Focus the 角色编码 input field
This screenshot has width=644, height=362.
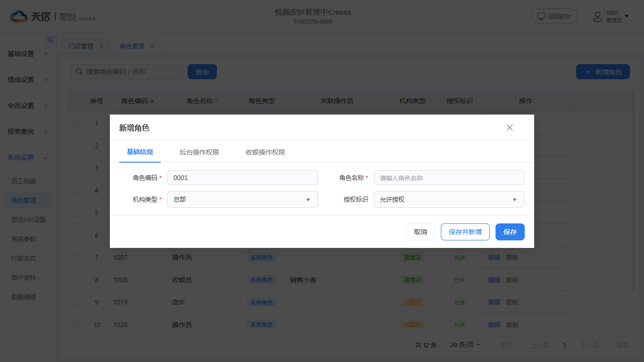pos(243,178)
